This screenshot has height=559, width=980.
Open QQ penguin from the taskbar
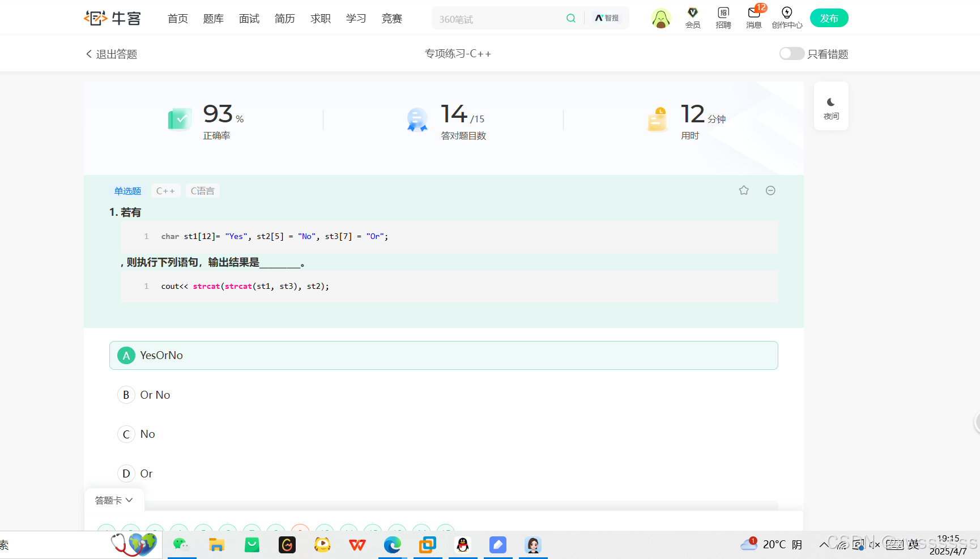[463, 545]
